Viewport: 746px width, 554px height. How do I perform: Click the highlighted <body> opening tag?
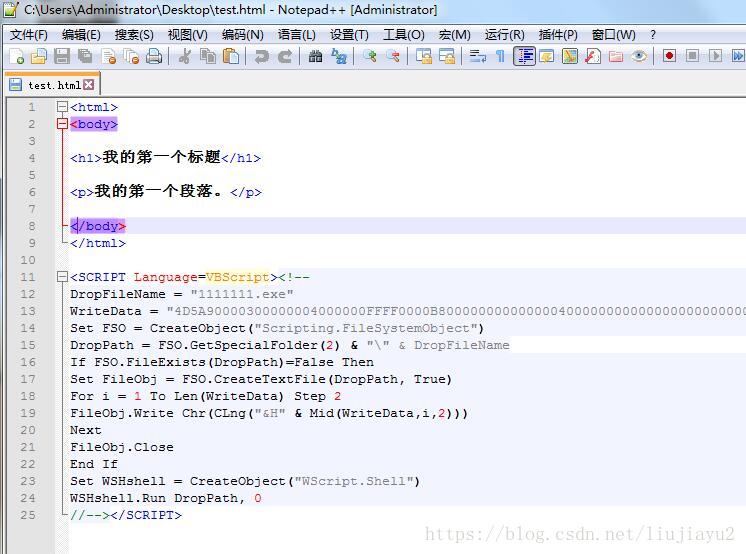tap(94, 124)
